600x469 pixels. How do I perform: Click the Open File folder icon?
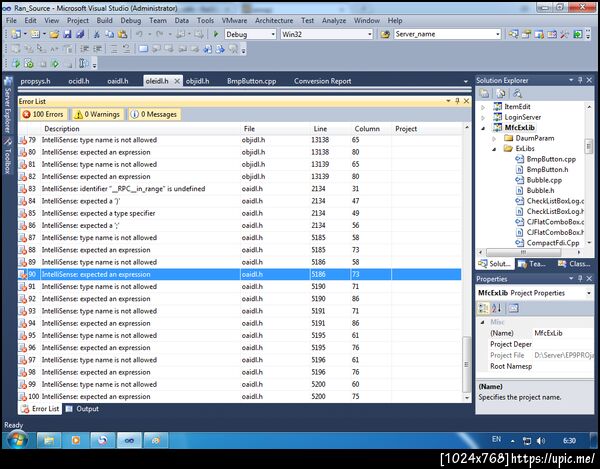tap(54, 34)
